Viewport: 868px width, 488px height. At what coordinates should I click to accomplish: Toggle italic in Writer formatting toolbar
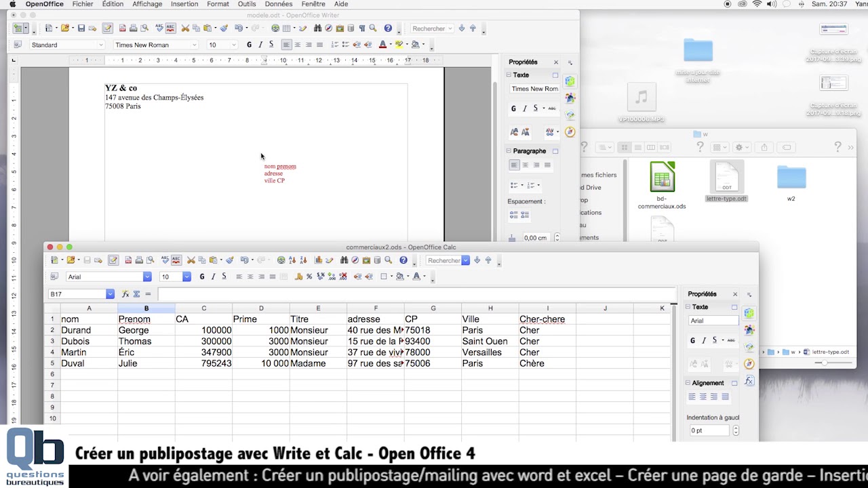tap(260, 45)
